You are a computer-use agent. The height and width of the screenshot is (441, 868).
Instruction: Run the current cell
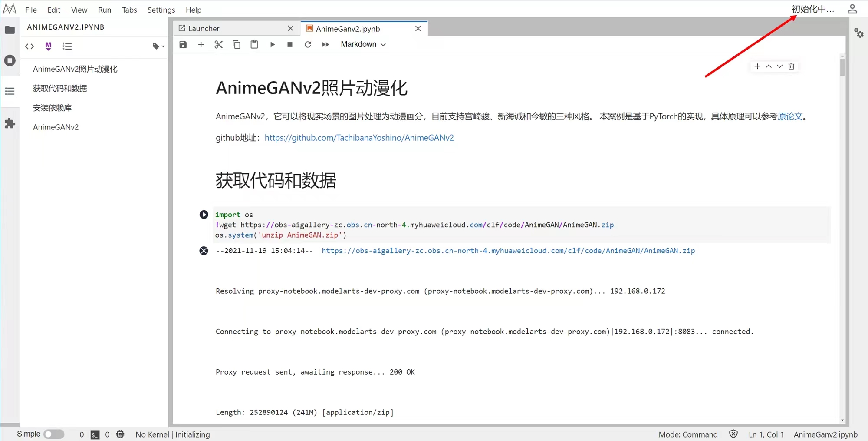(272, 44)
